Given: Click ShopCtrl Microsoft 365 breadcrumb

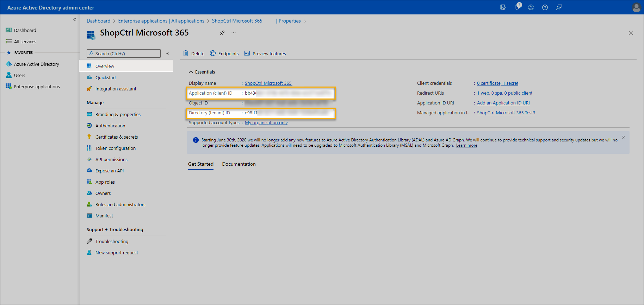Looking at the screenshot, I should (x=237, y=21).
